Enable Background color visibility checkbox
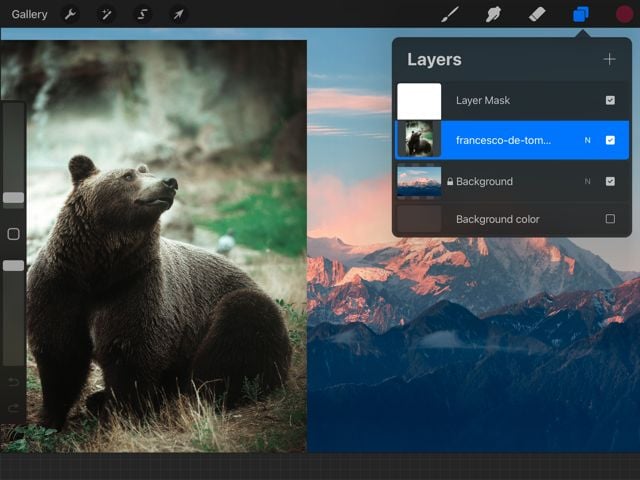This screenshot has width=640, height=480. tap(610, 219)
